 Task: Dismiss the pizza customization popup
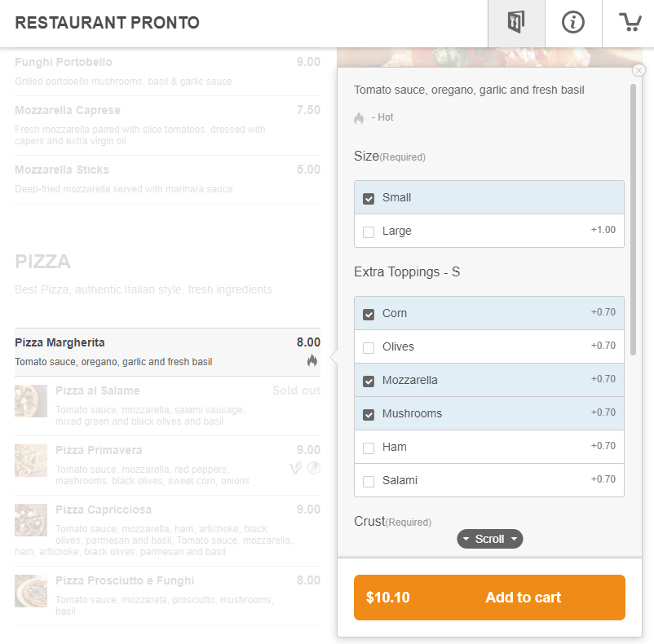click(x=639, y=70)
